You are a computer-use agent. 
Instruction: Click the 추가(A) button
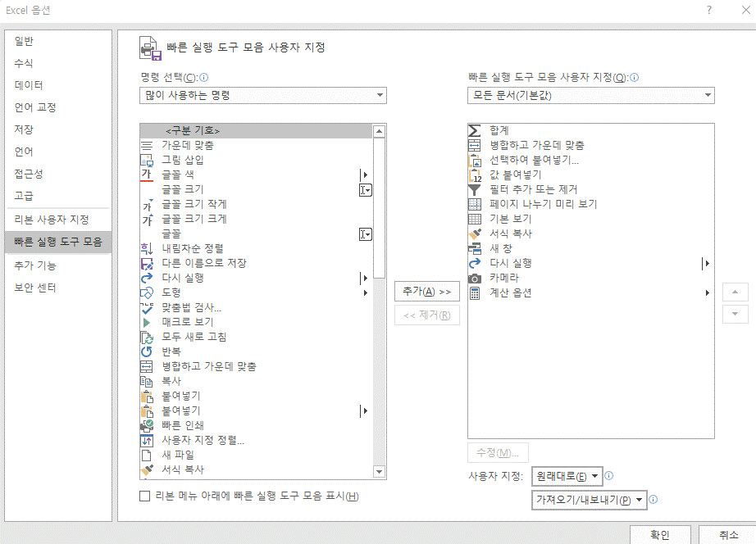coord(426,292)
